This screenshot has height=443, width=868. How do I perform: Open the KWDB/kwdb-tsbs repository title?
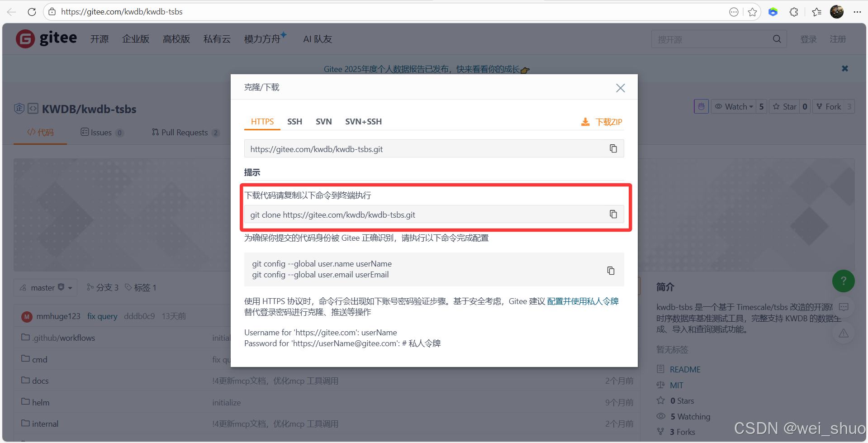89,109
